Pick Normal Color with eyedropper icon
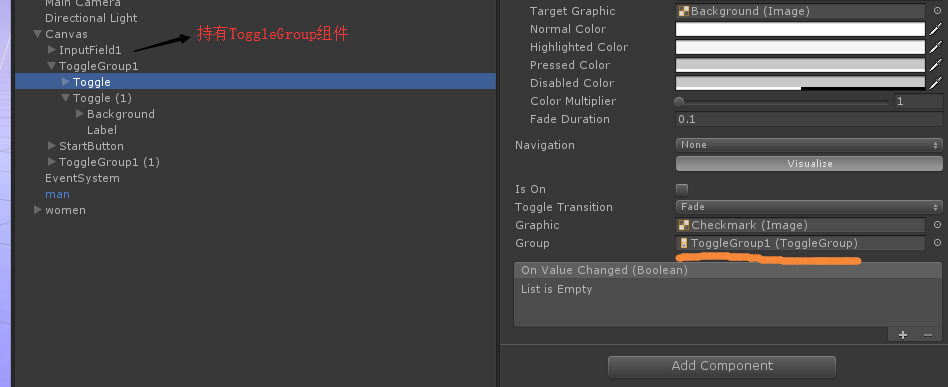Image resolution: width=948 pixels, height=387 pixels. (935, 29)
